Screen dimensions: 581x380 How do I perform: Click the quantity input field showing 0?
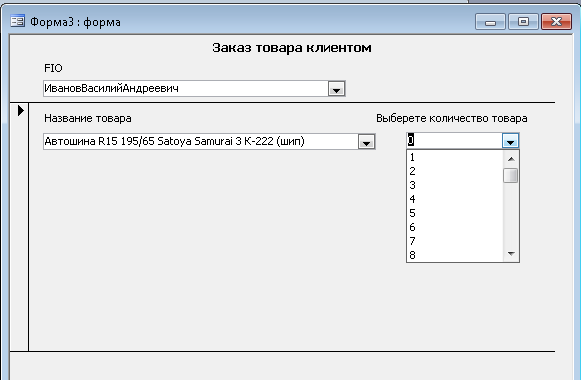454,141
